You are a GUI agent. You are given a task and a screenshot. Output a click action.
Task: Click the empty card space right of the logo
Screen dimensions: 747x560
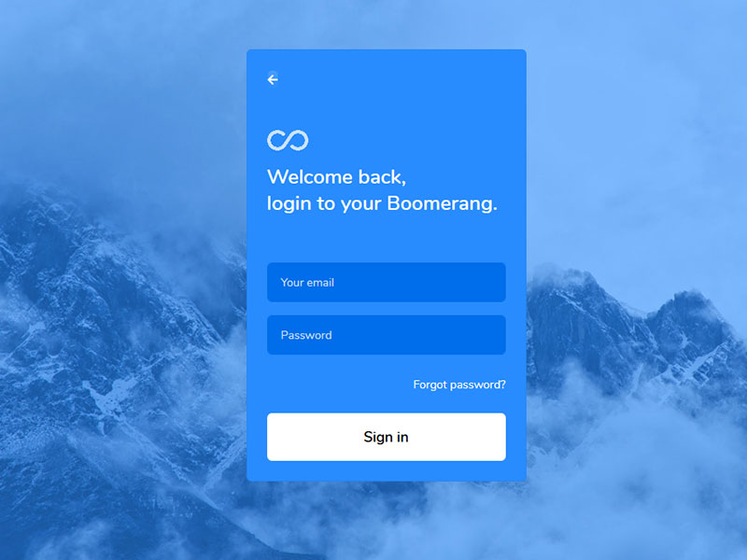410,140
